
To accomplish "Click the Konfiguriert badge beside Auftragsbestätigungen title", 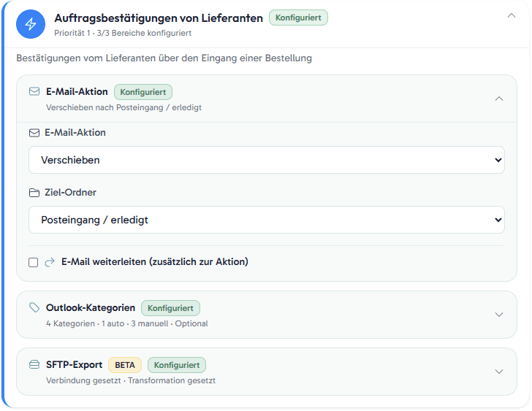I will coord(298,18).
